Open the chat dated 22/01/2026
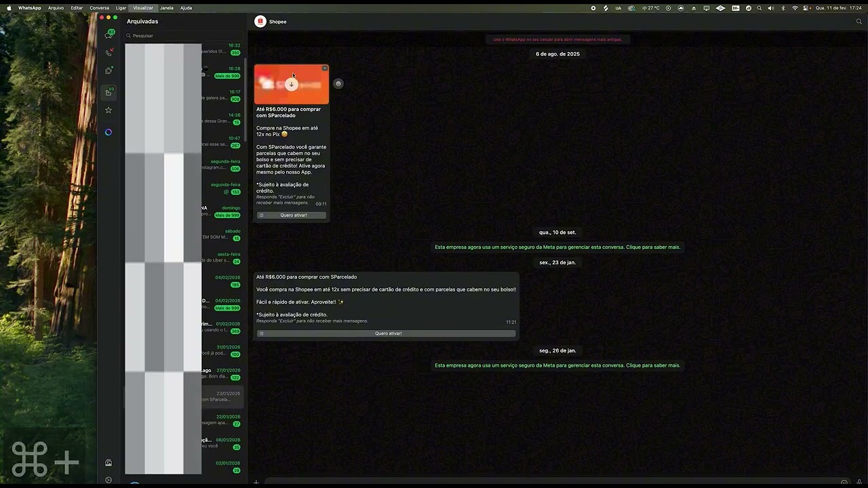 tap(184, 420)
